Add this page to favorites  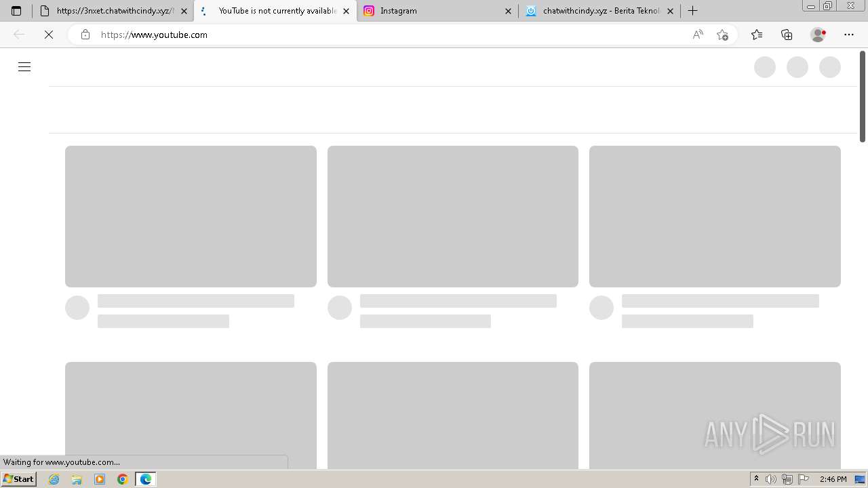[x=722, y=35]
